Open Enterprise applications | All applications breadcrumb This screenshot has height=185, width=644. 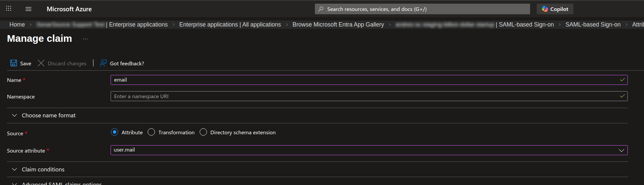point(230,25)
